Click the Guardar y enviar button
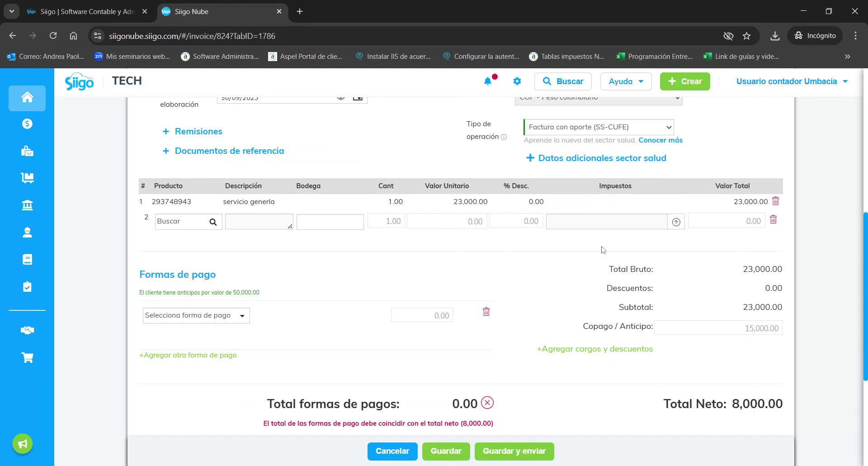This screenshot has width=868, height=466. coord(514,451)
